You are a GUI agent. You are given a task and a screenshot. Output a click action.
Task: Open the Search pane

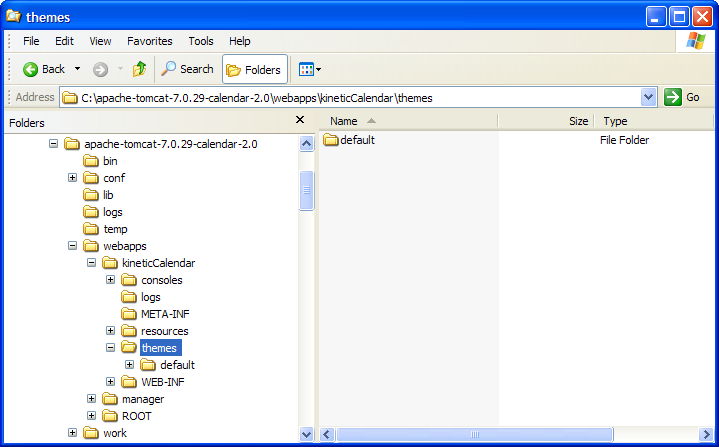click(x=188, y=69)
